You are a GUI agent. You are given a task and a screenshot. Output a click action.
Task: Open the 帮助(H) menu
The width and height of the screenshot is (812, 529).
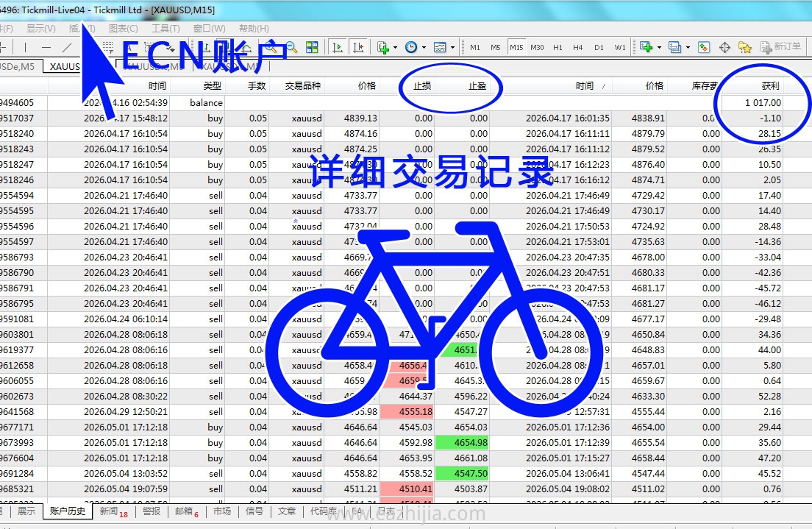click(x=254, y=29)
